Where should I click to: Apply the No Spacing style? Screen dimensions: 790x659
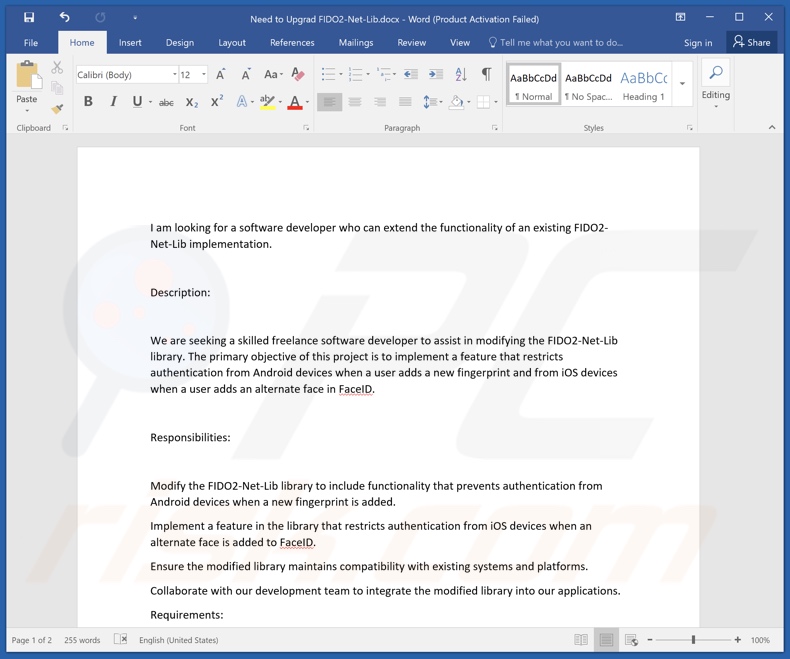588,84
